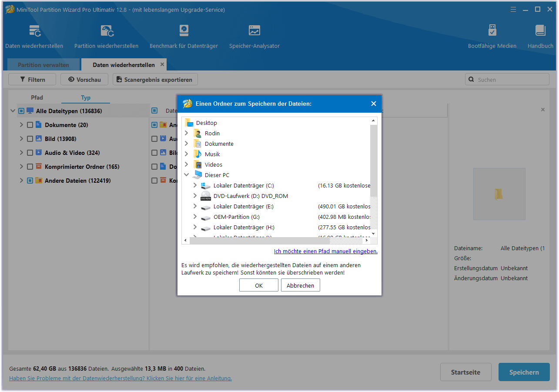Go to Startseite
The width and height of the screenshot is (559, 392).
pos(466,372)
